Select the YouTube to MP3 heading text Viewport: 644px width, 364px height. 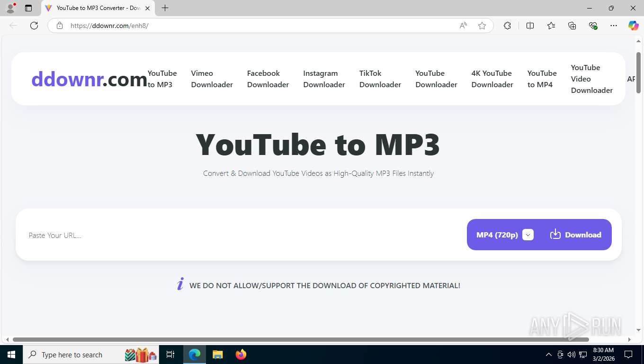click(x=318, y=145)
